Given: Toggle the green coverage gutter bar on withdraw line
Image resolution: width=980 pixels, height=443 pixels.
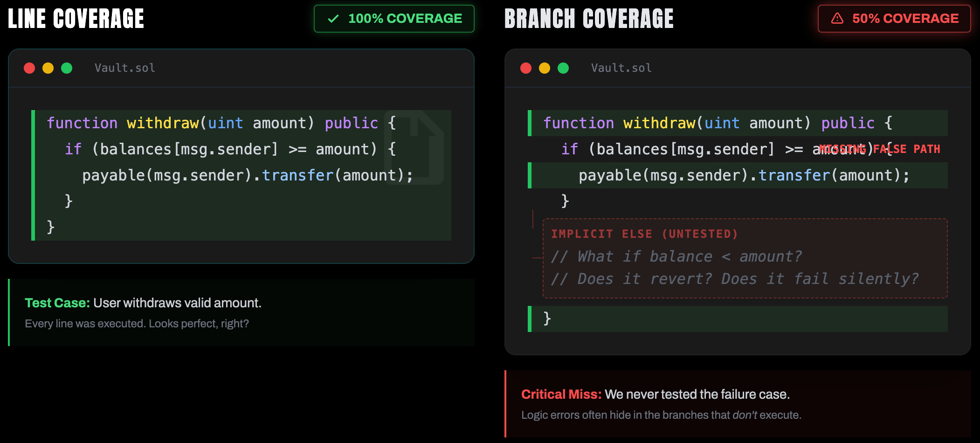Looking at the screenshot, I should [x=34, y=123].
